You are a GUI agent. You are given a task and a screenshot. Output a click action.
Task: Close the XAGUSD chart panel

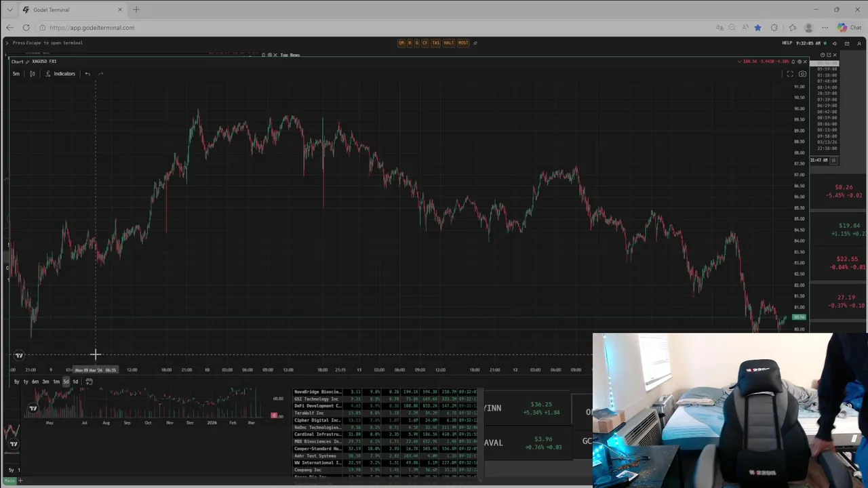pyautogui.click(x=806, y=62)
